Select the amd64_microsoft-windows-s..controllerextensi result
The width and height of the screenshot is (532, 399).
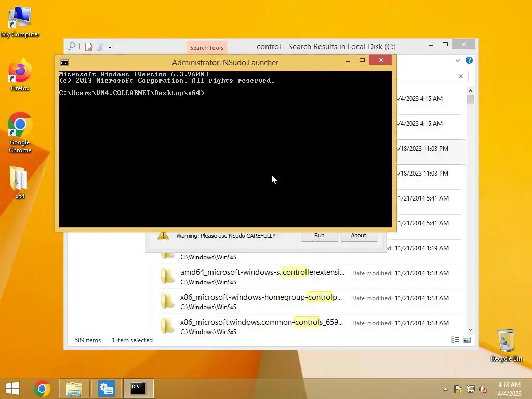[x=311, y=276]
